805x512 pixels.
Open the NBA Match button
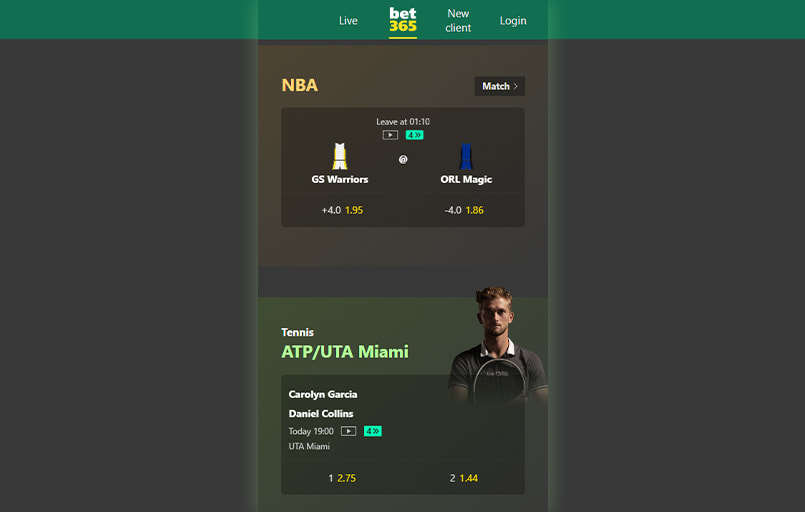(x=500, y=86)
